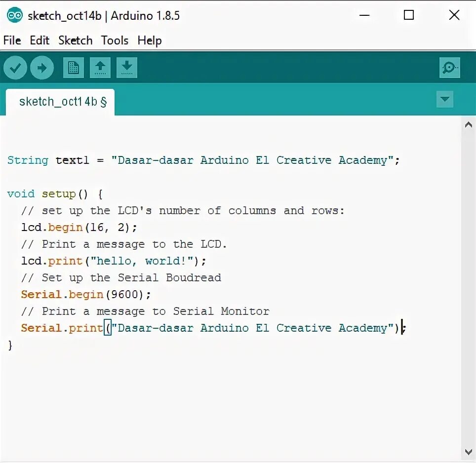Click the Save sketch down-arrow icon
The height and width of the screenshot is (463, 476).
pyautogui.click(x=127, y=68)
